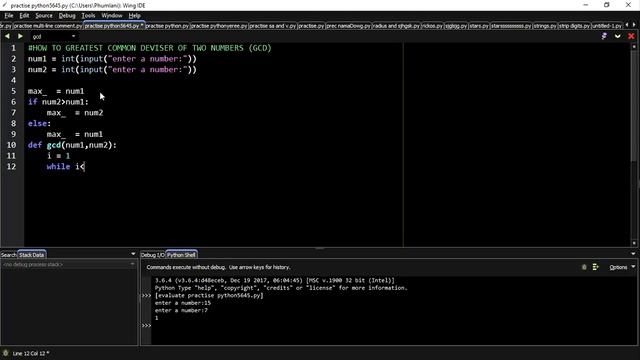This screenshot has height=360, width=640.
Task: Click the 'Line 12 Col 12' status text
Action: pyautogui.click(x=31, y=353)
